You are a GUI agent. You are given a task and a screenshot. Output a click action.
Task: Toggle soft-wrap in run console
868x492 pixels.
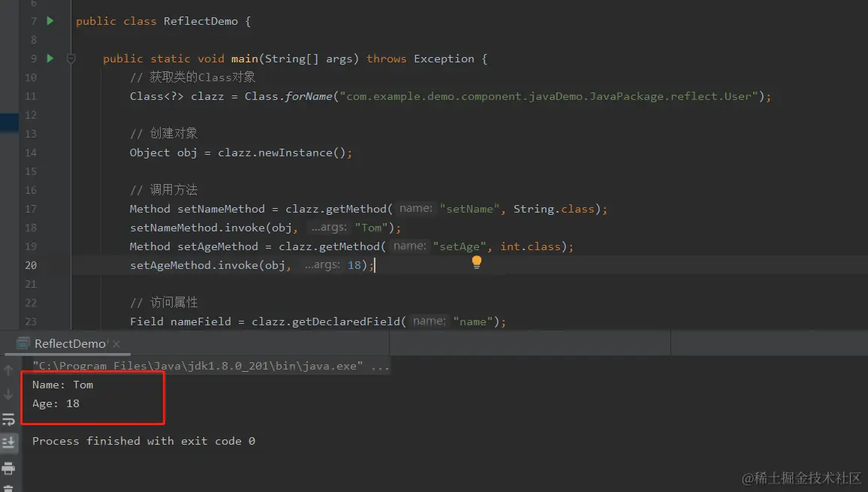point(8,419)
